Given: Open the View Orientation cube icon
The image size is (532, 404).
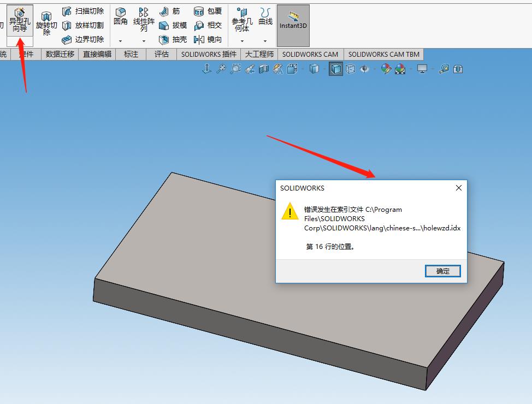Looking at the screenshot, I should click(x=292, y=69).
